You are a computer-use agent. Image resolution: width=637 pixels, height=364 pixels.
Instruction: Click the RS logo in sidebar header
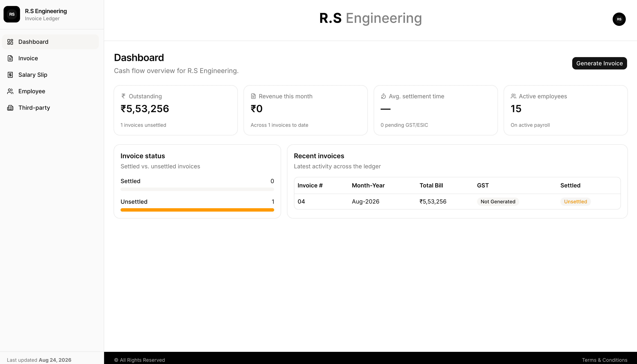[x=12, y=14]
